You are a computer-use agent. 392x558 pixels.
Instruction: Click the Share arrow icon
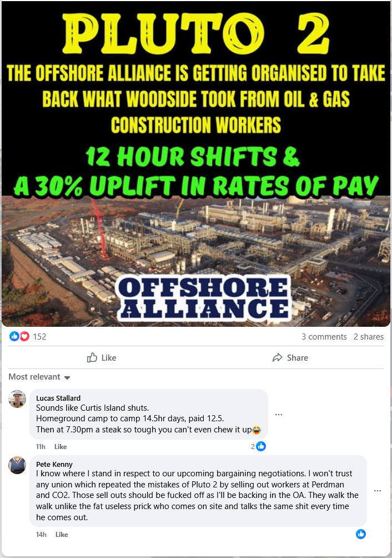click(277, 357)
